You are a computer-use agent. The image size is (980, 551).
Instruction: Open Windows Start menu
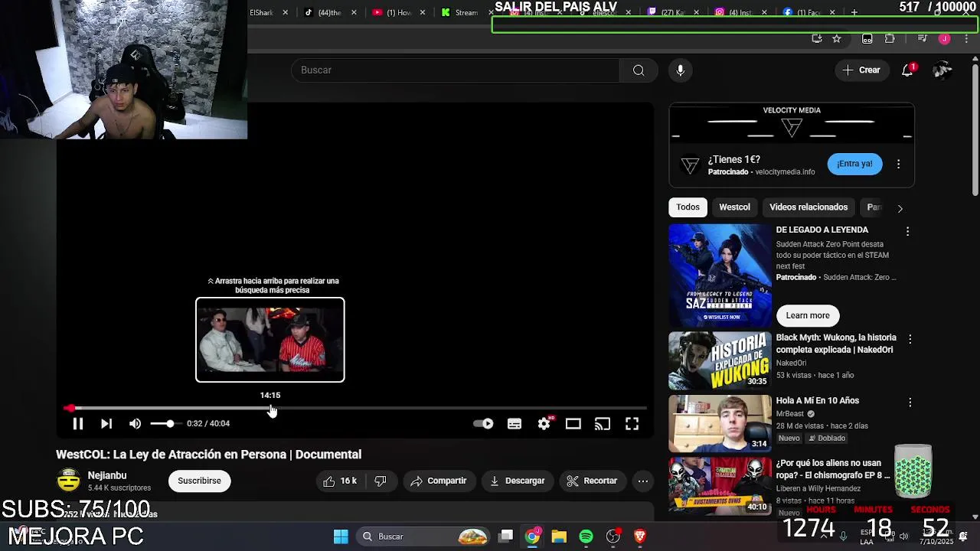[x=341, y=536]
